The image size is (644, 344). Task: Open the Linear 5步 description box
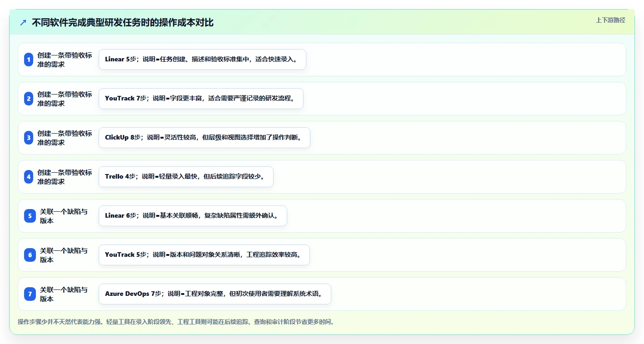point(202,60)
